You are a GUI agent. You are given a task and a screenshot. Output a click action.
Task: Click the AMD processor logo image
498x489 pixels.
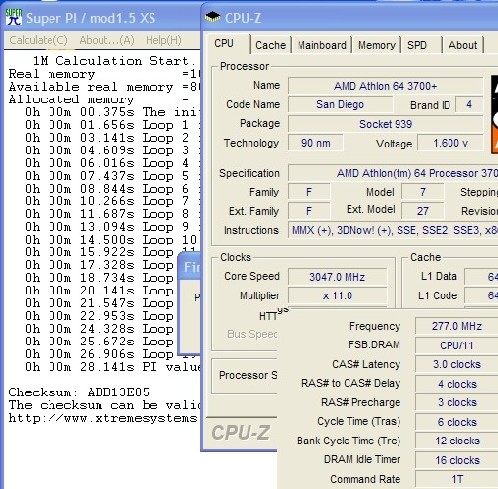point(494,114)
